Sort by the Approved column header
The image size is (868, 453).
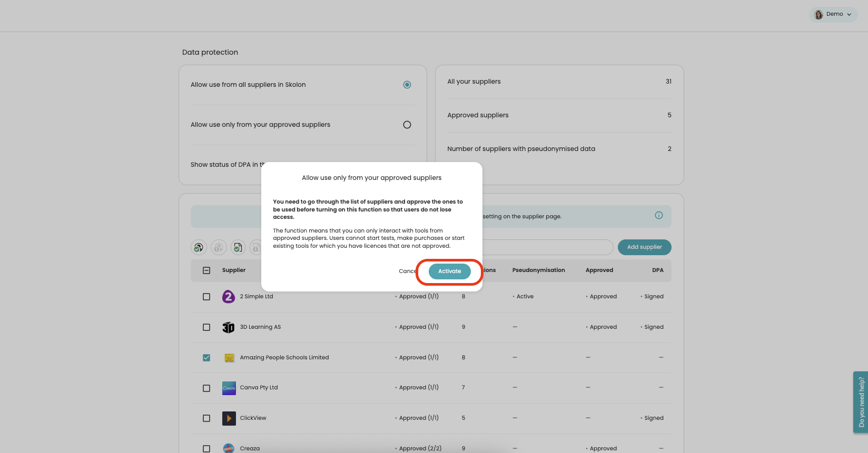pyautogui.click(x=599, y=270)
